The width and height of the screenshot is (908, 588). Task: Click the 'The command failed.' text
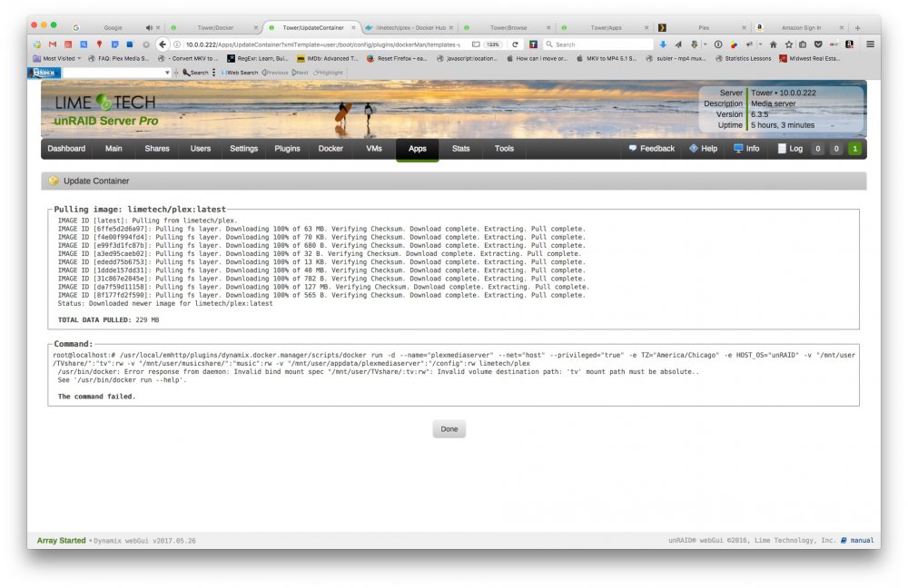tap(96, 397)
